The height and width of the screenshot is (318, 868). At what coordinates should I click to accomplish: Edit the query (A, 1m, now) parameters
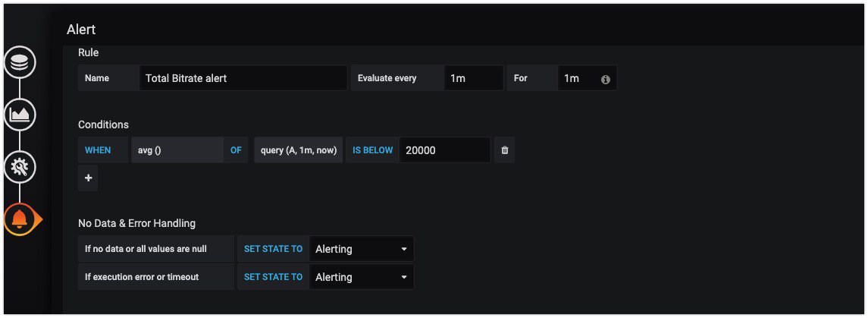[299, 150]
